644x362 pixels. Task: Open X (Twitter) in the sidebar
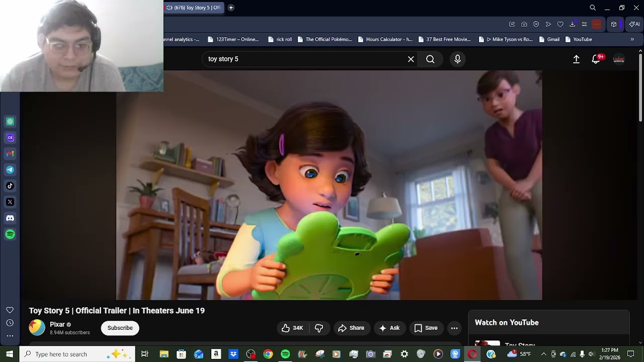click(10, 202)
